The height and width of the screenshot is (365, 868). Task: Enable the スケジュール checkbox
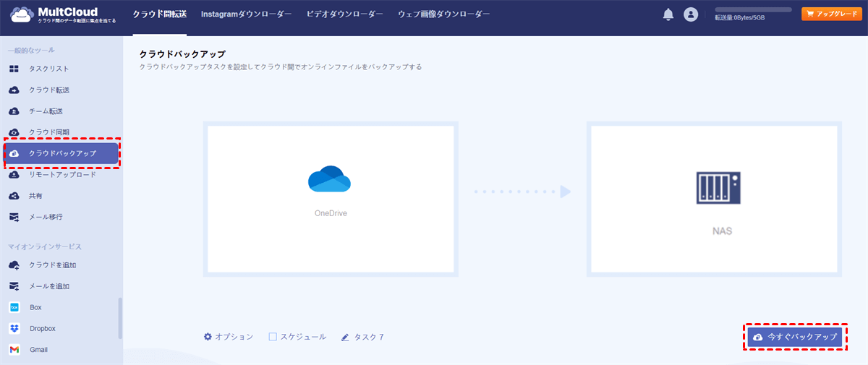(273, 337)
